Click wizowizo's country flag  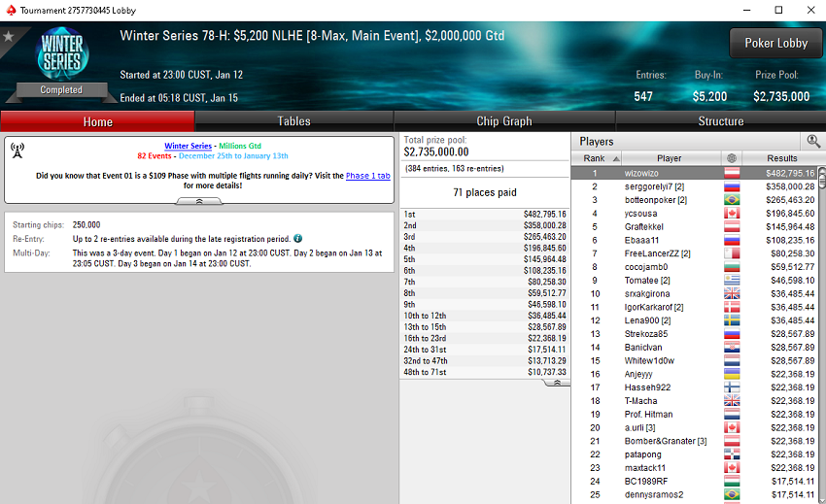732,173
